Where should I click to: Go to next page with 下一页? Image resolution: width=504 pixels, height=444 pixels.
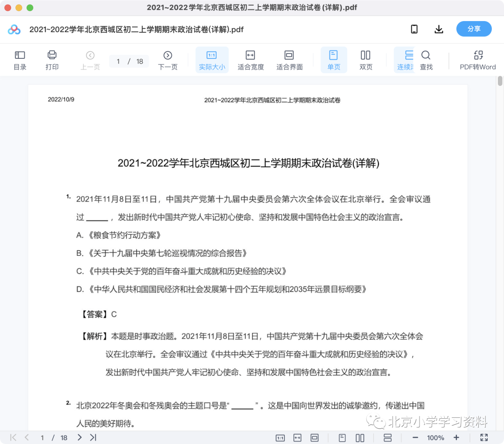click(168, 60)
